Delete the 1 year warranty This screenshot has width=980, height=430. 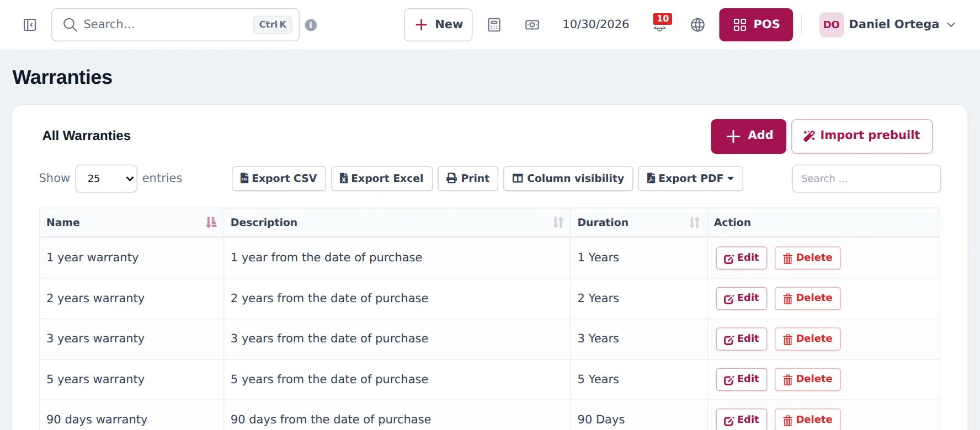(x=807, y=258)
